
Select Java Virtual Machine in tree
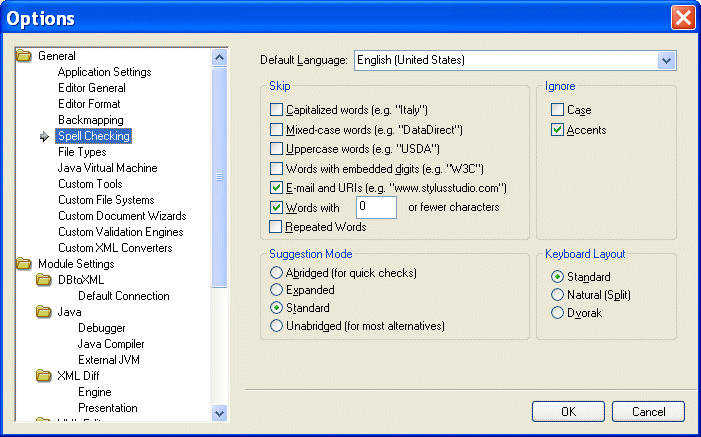[x=107, y=168]
